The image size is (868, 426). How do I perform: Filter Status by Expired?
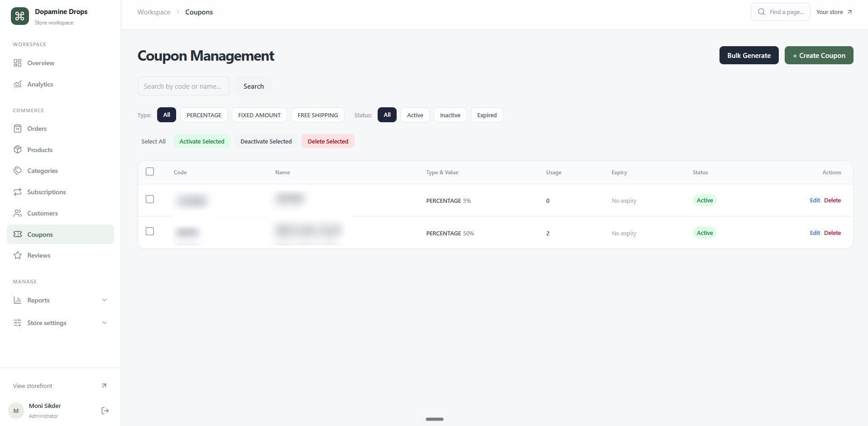(487, 115)
